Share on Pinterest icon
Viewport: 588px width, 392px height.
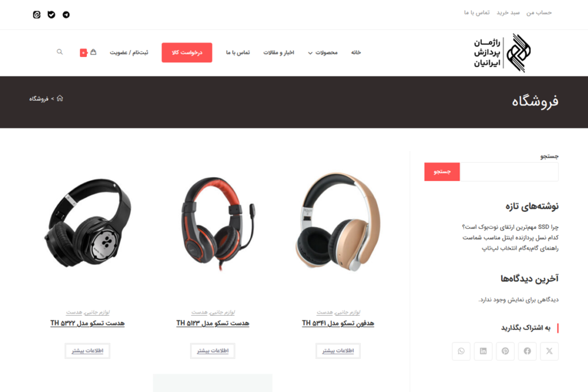[505, 351]
